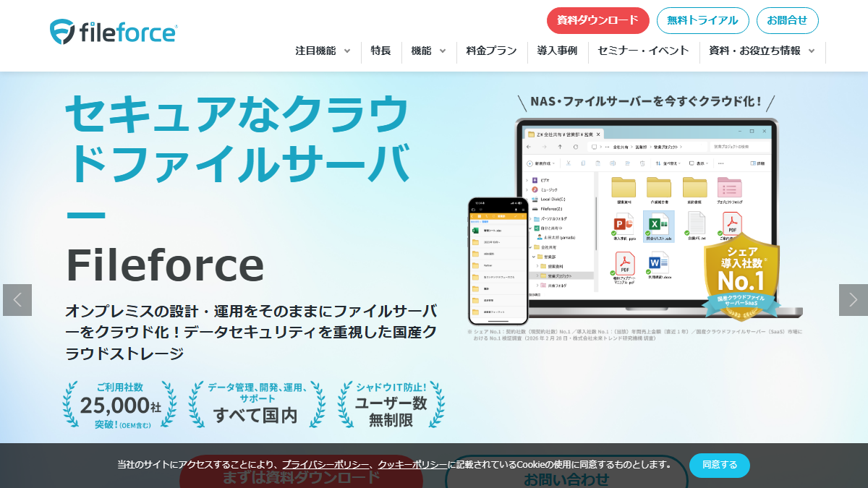The image size is (868, 488).
Task: Go to 料金プラン page
Action: 492,51
